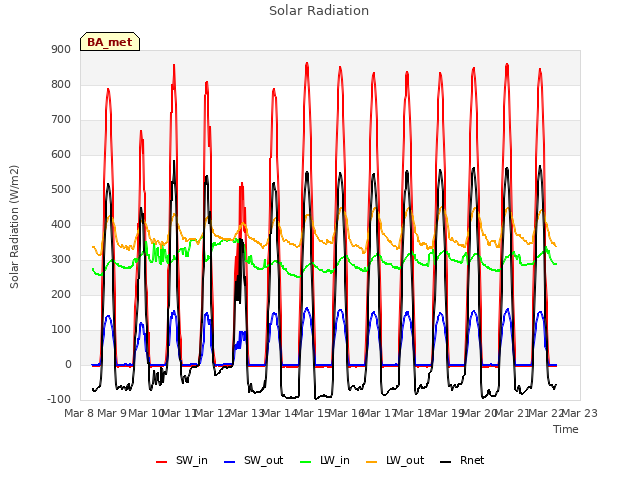Click the BA_met annotation box
The height and width of the screenshot is (480, 640).
pos(110,42)
